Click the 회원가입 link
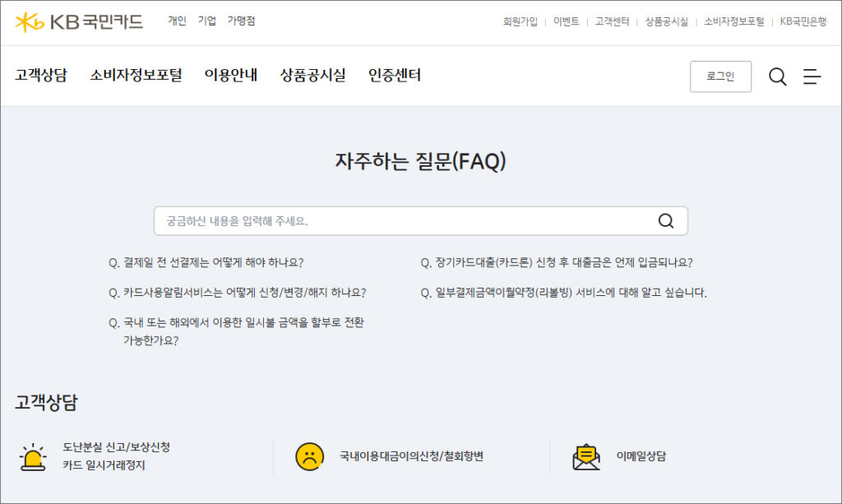 tap(520, 22)
